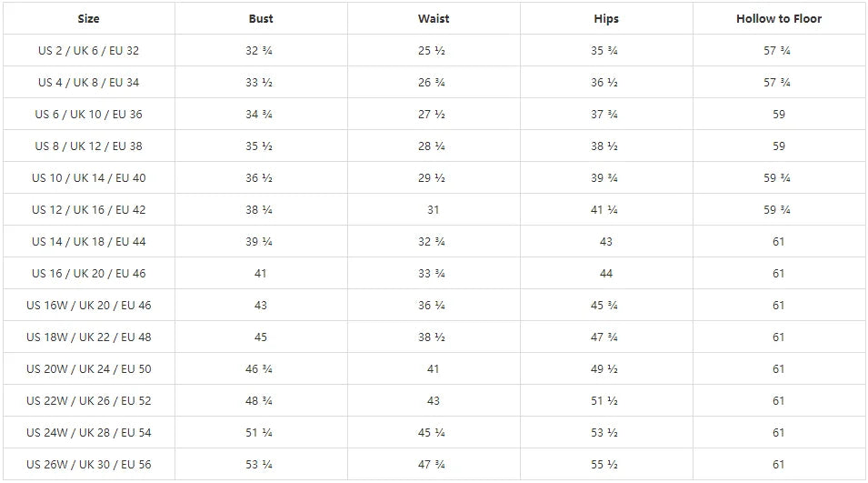Select the US 8 / UK 12 / EU 38 row label
Image resolution: width=868 pixels, height=483 pixels.
pos(89,146)
